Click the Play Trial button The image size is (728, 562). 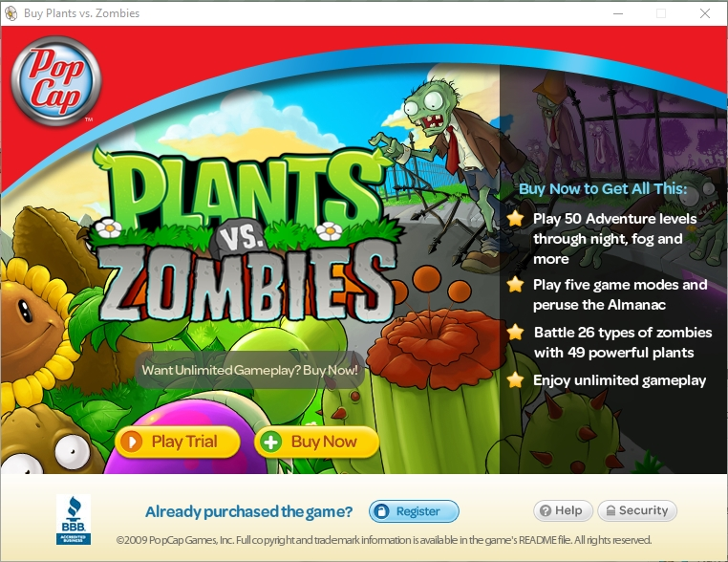point(178,442)
